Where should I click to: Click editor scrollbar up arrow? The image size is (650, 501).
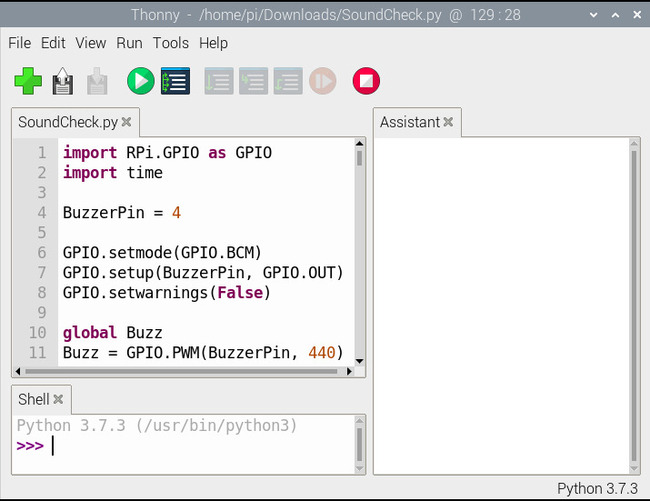click(359, 143)
